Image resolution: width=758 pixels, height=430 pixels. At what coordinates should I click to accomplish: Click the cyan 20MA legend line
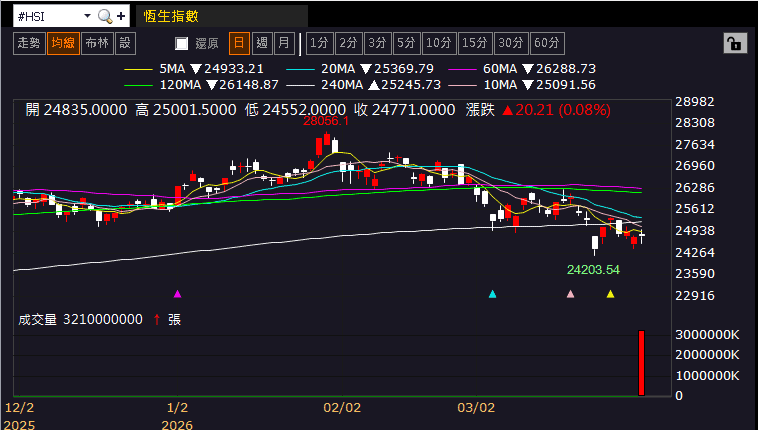(x=300, y=70)
